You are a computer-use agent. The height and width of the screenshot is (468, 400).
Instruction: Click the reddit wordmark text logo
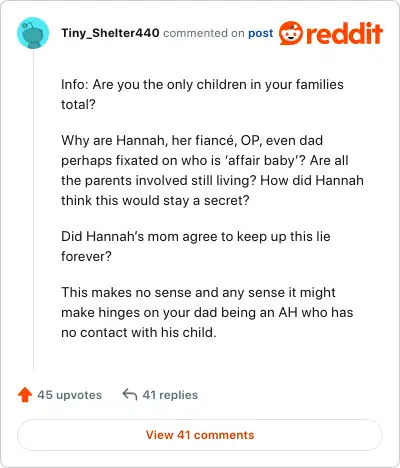pos(344,33)
